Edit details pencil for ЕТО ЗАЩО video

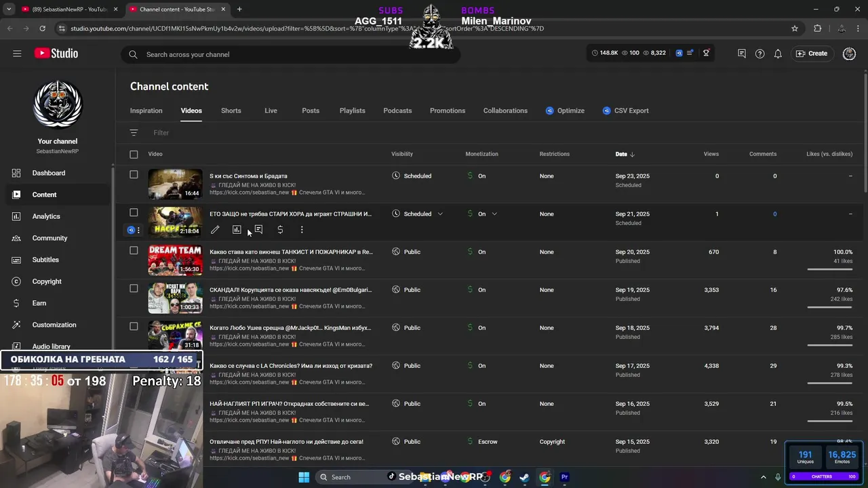[x=215, y=230]
